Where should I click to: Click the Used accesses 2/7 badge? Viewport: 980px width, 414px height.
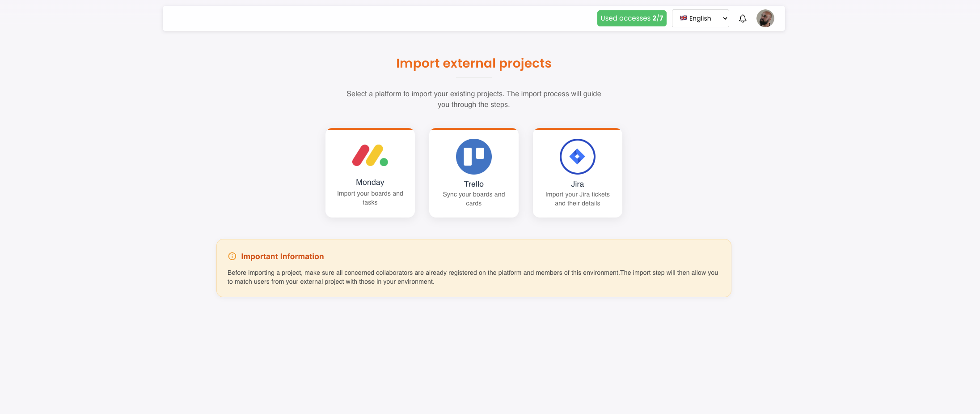tap(631, 18)
